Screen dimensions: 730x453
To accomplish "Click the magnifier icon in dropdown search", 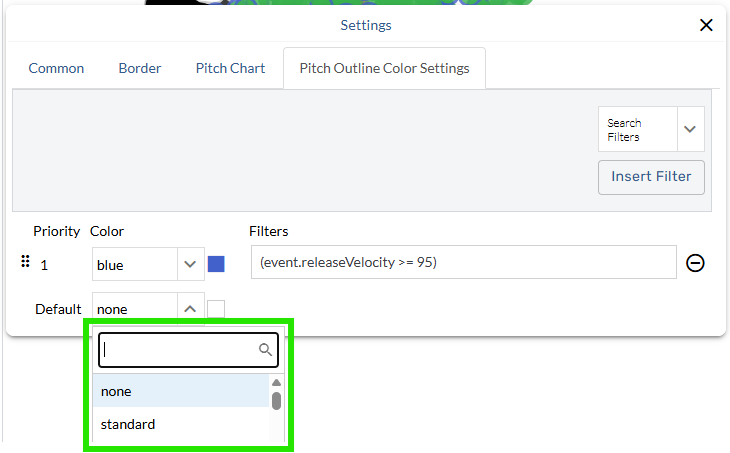I will click(x=265, y=350).
